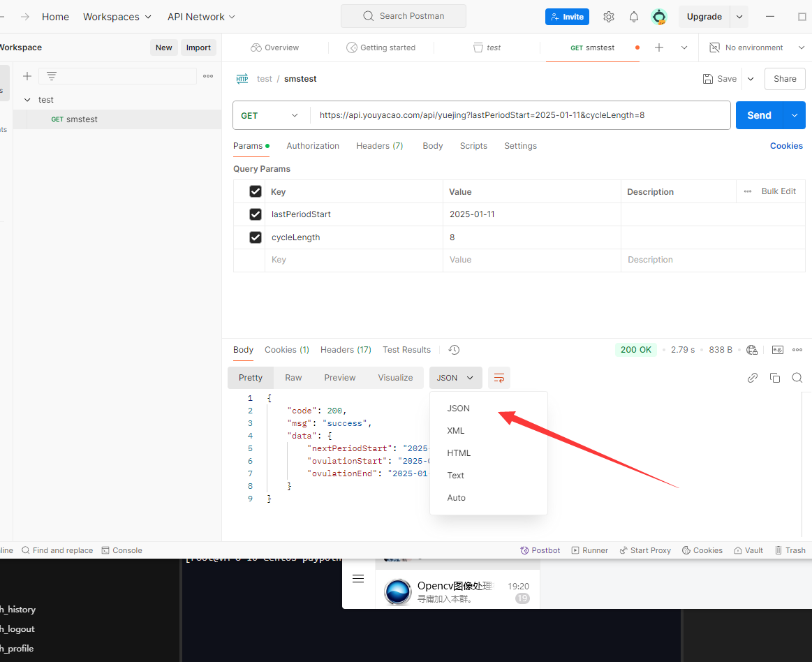
Task: Focus Search Postman box
Action: coord(404,16)
